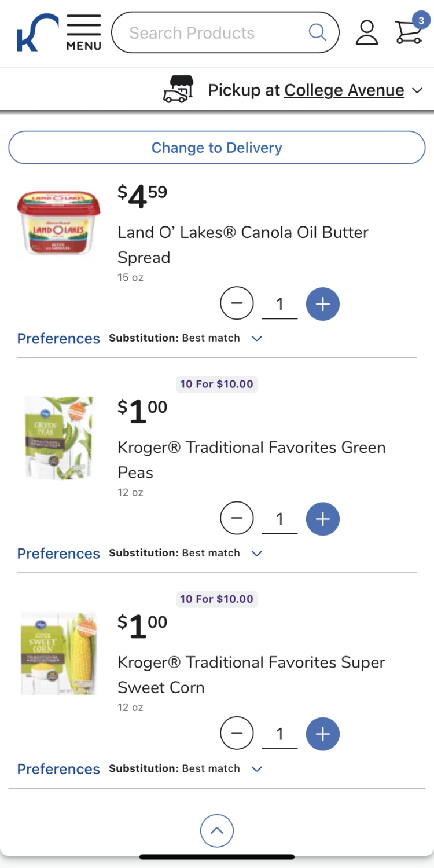Add one more Green Peas
434x868 pixels.
coord(322,519)
